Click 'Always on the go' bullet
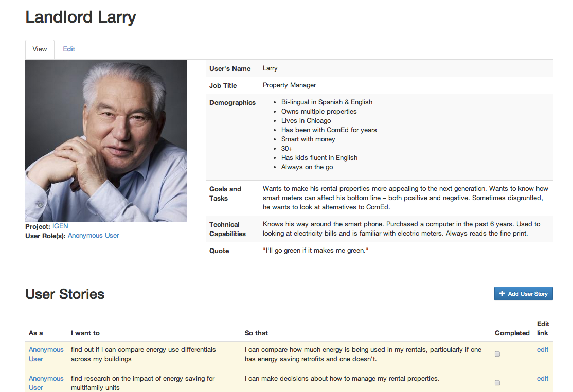 pyautogui.click(x=307, y=167)
